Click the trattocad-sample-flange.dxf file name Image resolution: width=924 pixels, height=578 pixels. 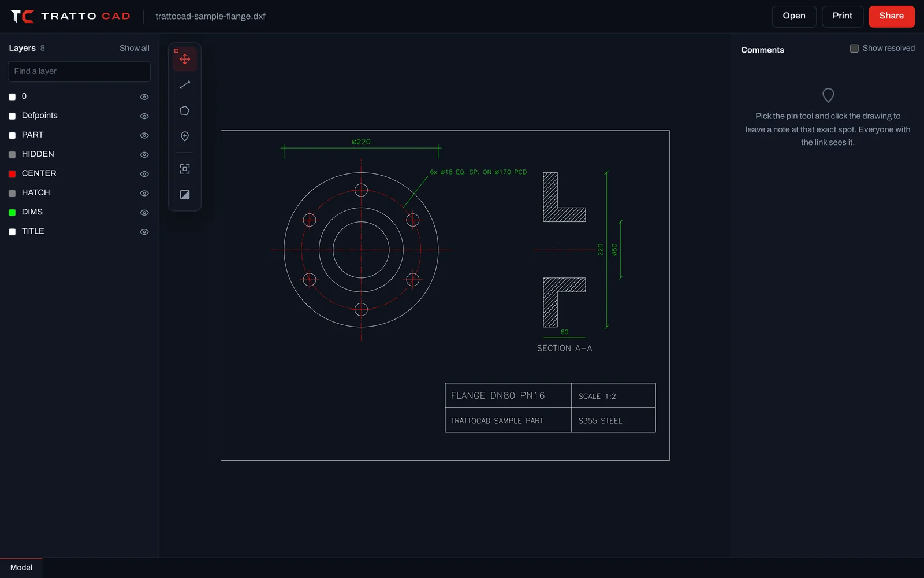[210, 16]
